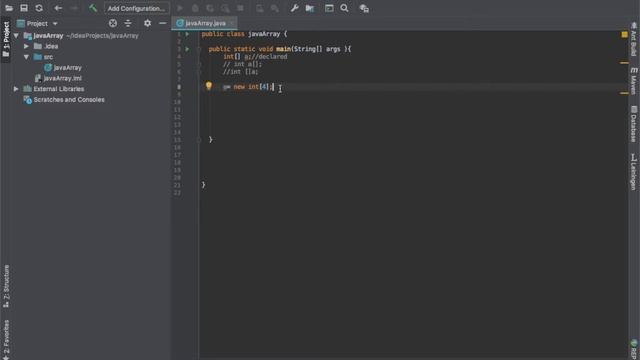This screenshot has width=640, height=360.
Task: Open the REPL side panel
Action: click(x=634, y=349)
